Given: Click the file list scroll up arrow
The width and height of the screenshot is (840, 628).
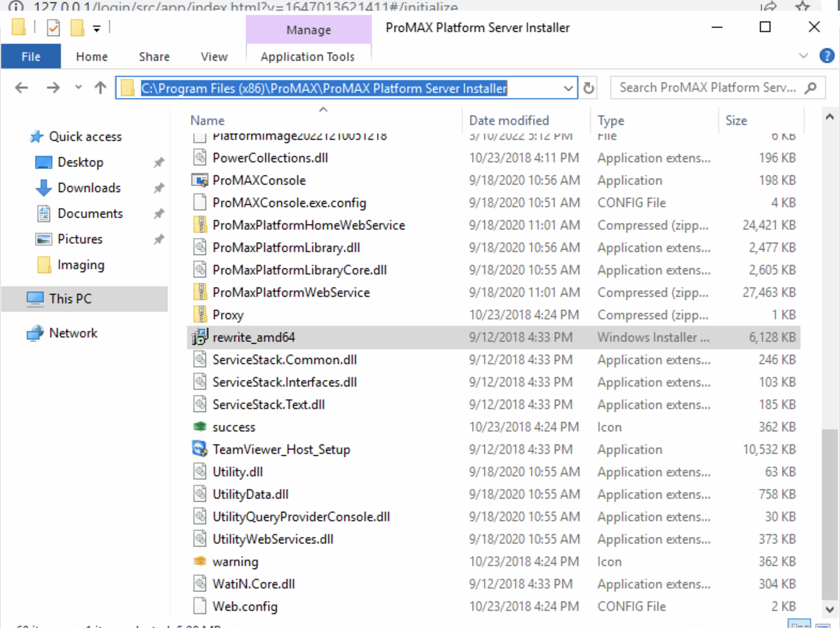Looking at the screenshot, I should click(830, 117).
